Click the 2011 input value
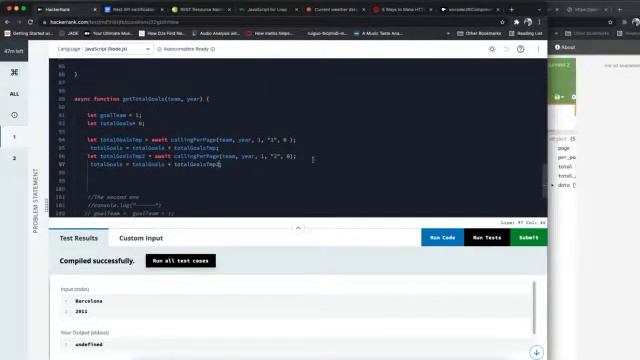Screen dimensions: 640x360 click(81, 311)
